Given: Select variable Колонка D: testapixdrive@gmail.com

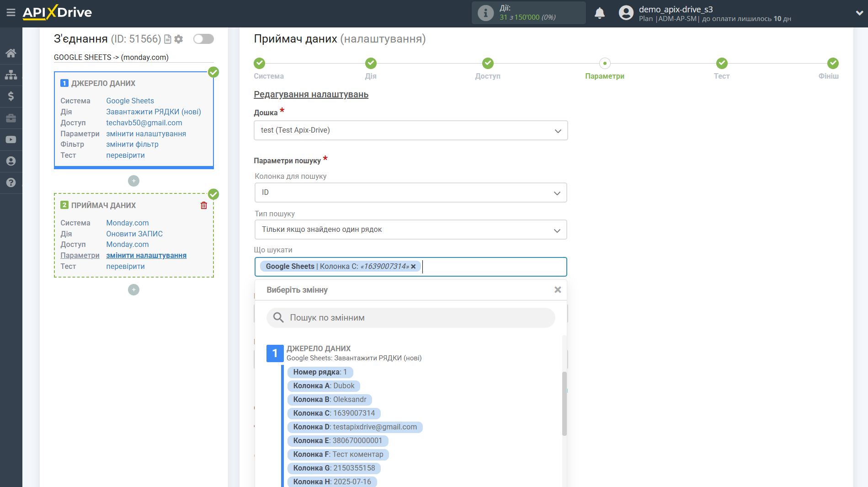Looking at the screenshot, I should 355,427.
